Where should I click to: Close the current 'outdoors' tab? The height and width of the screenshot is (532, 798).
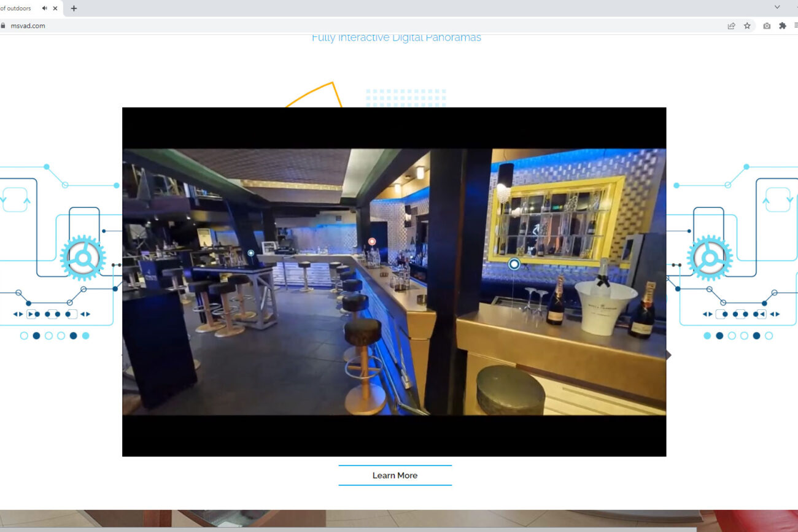(x=56, y=9)
